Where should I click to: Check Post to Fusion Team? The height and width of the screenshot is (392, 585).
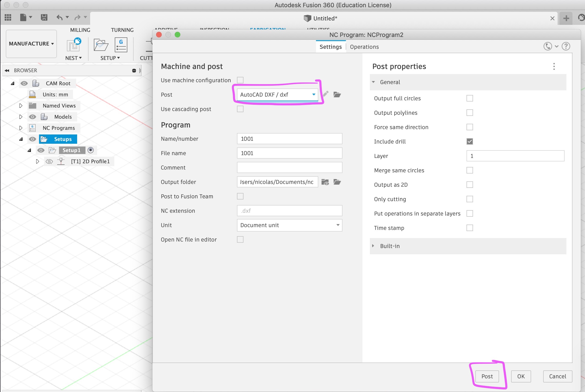240,196
